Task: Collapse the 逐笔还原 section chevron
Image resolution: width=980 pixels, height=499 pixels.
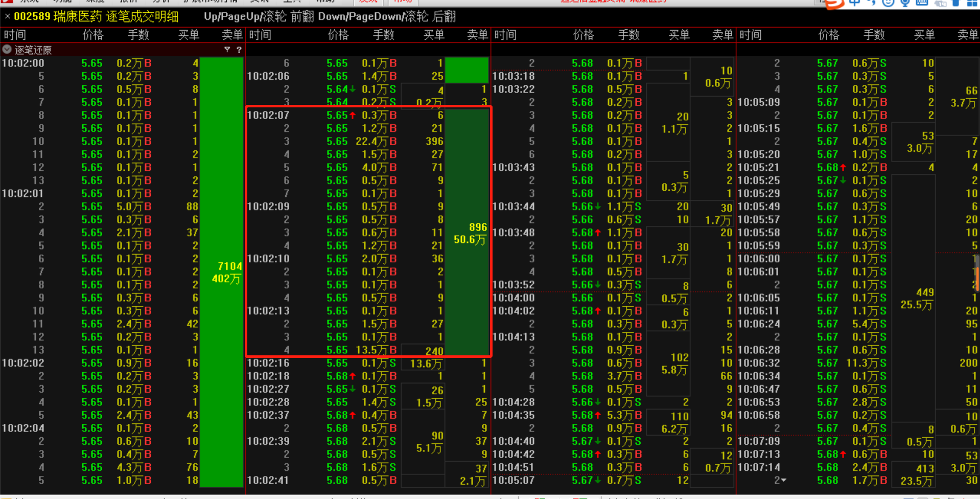Action: [7, 50]
